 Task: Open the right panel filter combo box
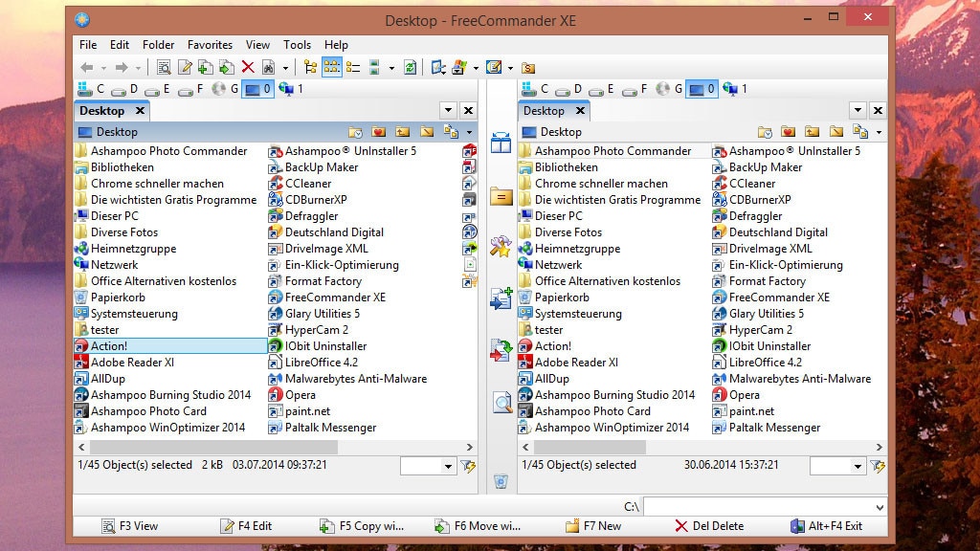[x=837, y=466]
